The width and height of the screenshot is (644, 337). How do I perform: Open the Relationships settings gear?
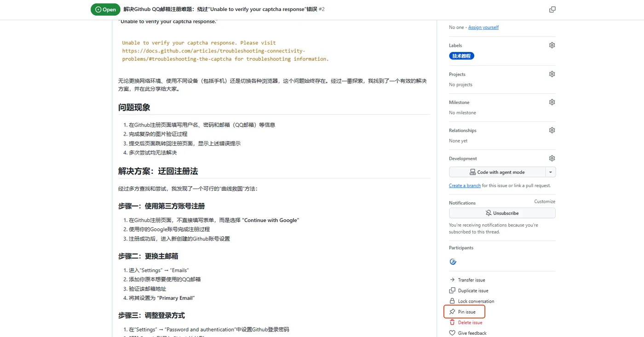point(552,130)
